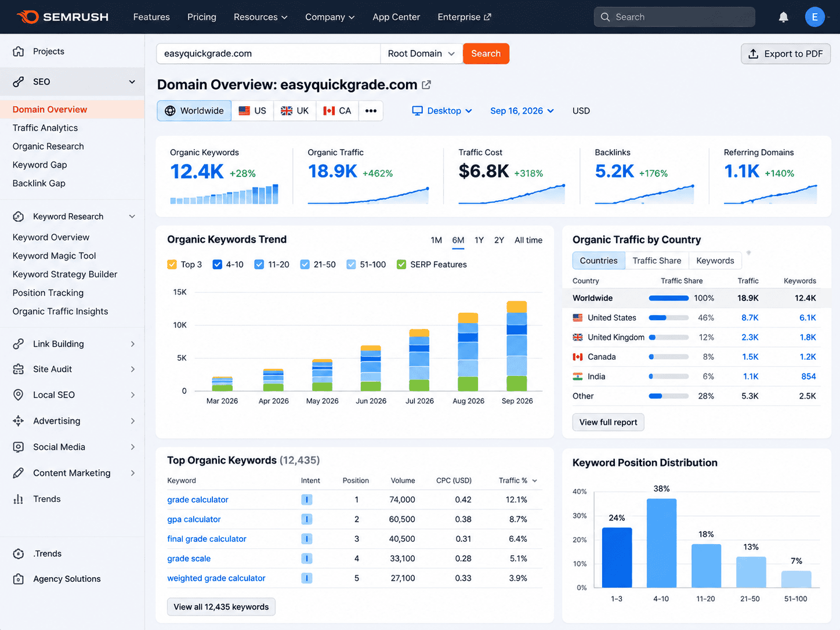Toggle the 11-20 positions checkbox

(x=259, y=265)
